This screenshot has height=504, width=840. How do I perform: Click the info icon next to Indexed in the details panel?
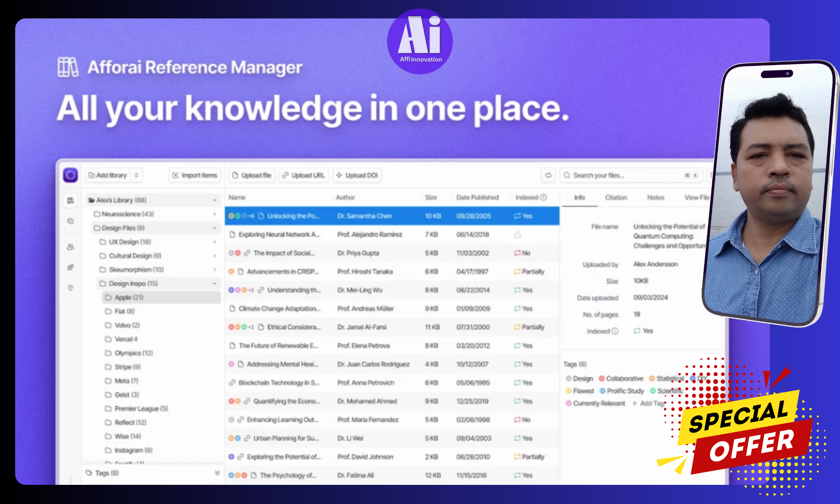(615, 331)
